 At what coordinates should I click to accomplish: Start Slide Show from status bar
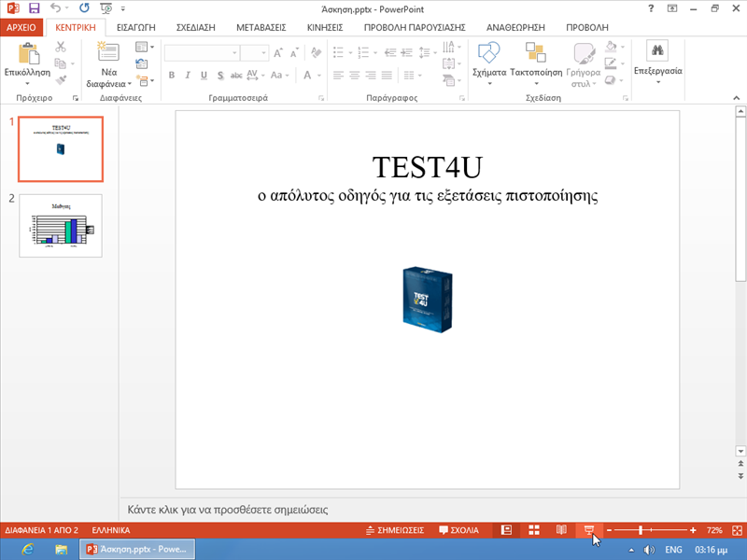pos(589,530)
